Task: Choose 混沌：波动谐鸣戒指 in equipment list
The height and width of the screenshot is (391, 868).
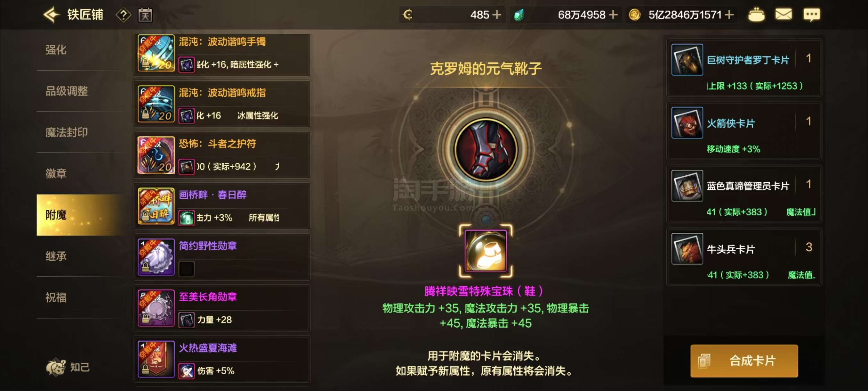Action: pyautogui.click(x=222, y=104)
